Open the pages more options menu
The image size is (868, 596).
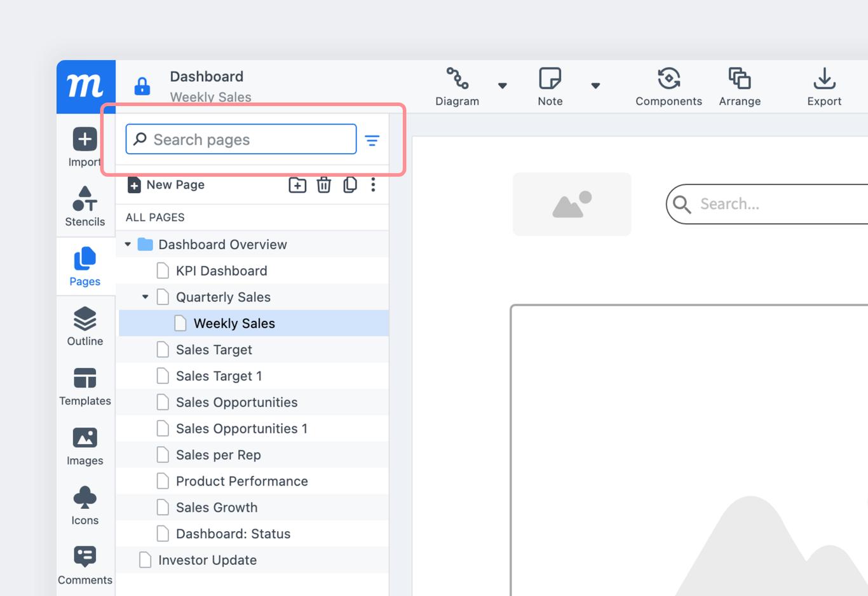tap(373, 185)
